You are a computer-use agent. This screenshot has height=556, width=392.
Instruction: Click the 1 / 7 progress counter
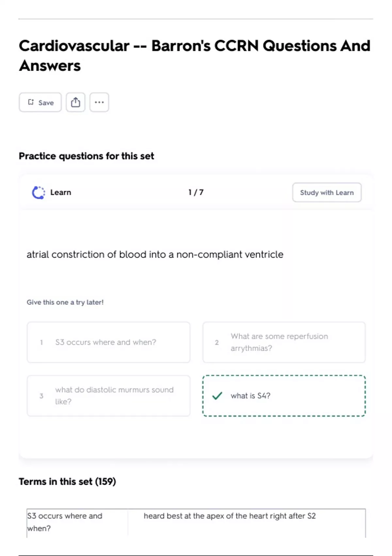(196, 192)
